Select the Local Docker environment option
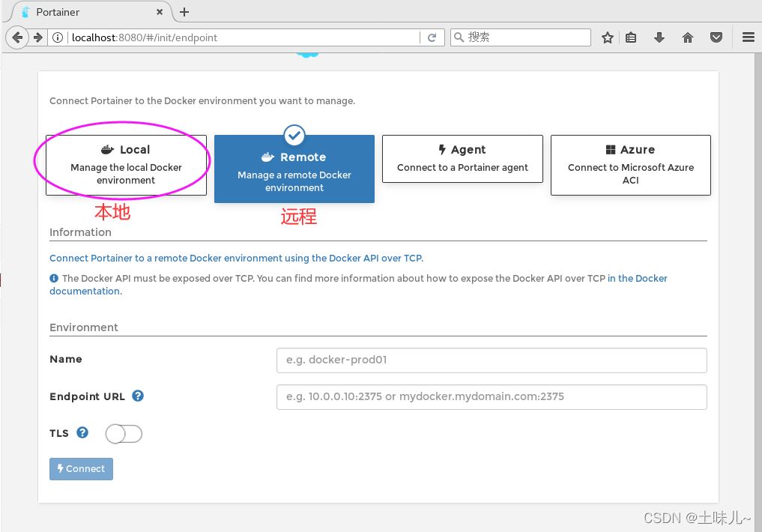The width and height of the screenshot is (762, 532). 126,165
